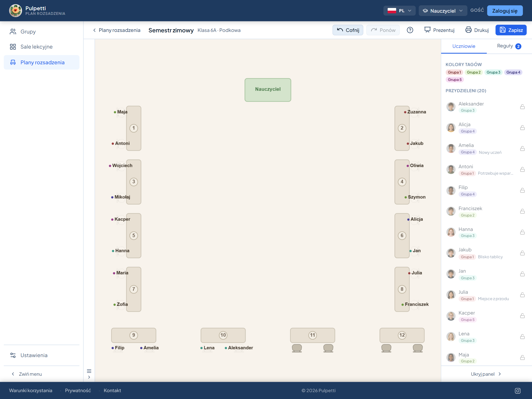Open Sale lekcyjne in the sidebar
This screenshot has height=399, width=532.
(x=42, y=47)
